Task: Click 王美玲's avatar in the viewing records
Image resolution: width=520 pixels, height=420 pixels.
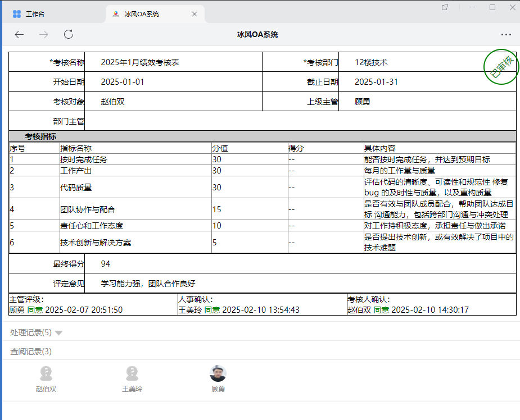Action: click(132, 374)
